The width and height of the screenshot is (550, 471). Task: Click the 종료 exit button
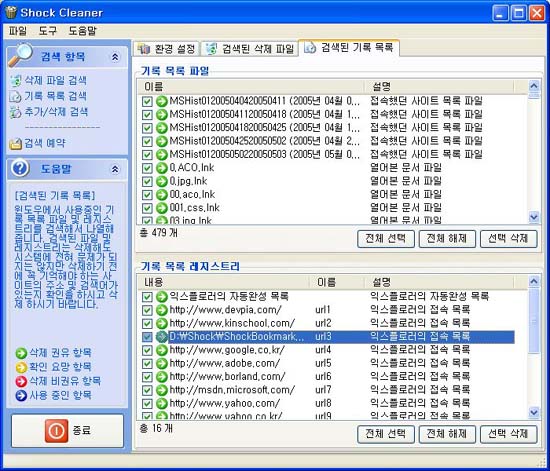67,431
